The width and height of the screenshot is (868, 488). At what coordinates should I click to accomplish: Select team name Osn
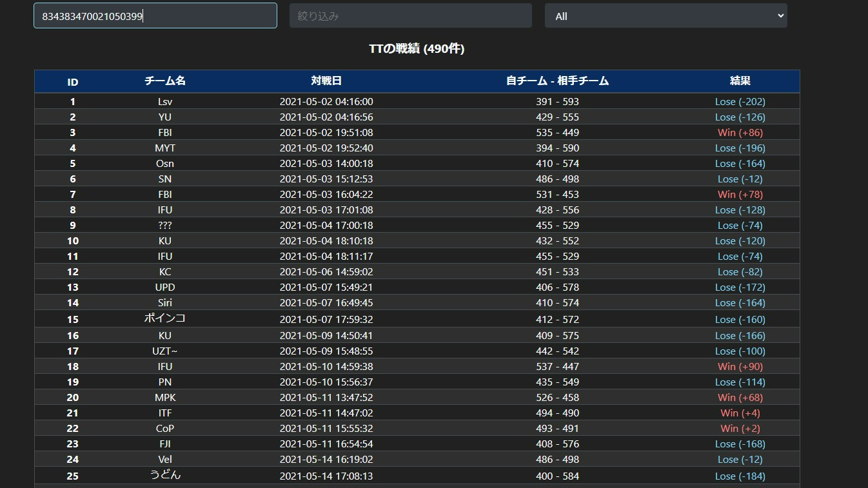[x=165, y=163]
